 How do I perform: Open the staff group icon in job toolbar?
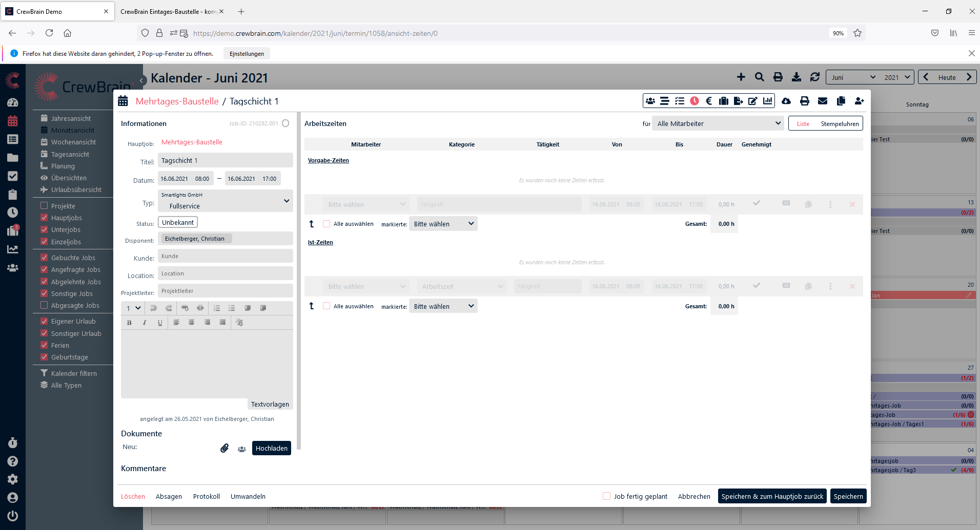pyautogui.click(x=650, y=101)
